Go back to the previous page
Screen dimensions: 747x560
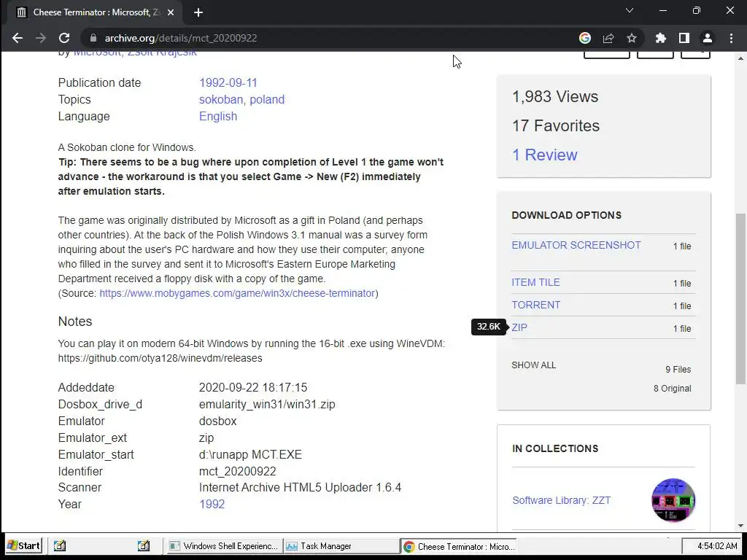click(x=18, y=38)
